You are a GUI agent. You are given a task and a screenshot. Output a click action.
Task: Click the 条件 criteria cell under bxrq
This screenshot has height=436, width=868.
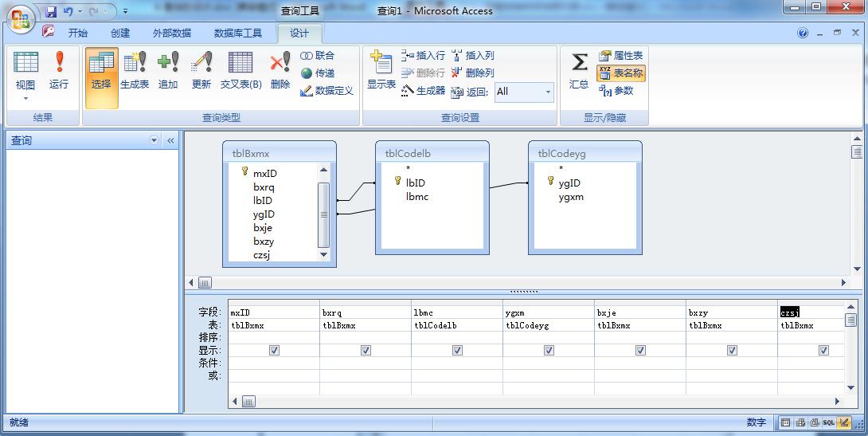pos(366,363)
